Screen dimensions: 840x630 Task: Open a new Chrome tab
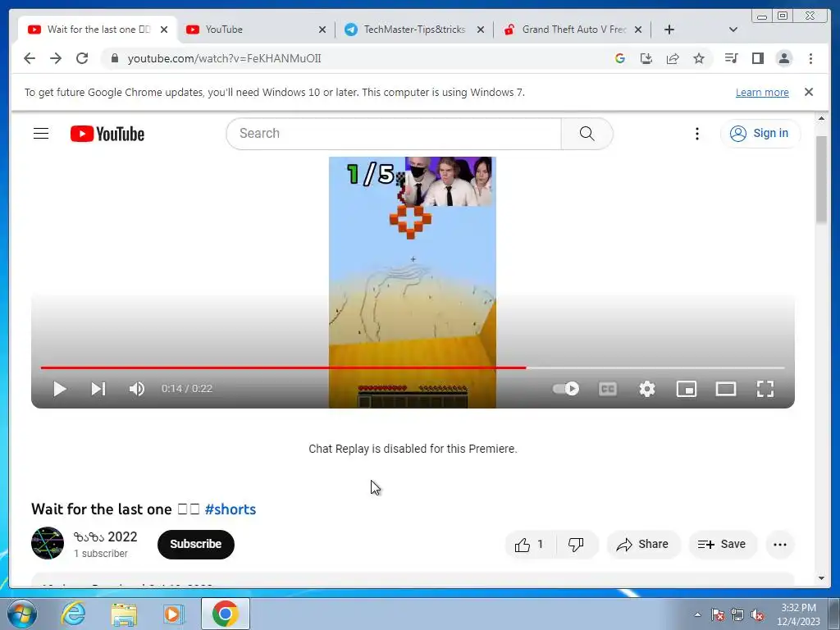[669, 30]
